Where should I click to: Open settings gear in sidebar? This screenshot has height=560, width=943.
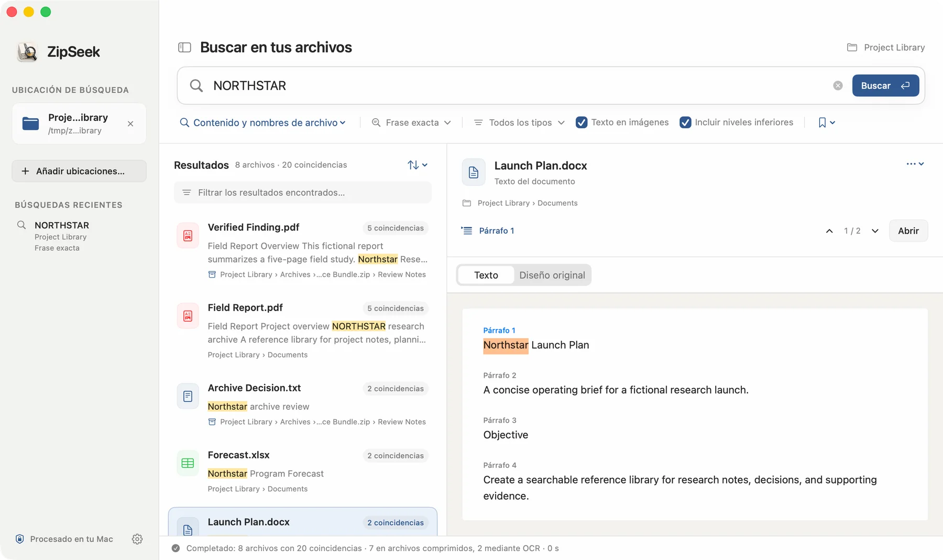click(137, 539)
